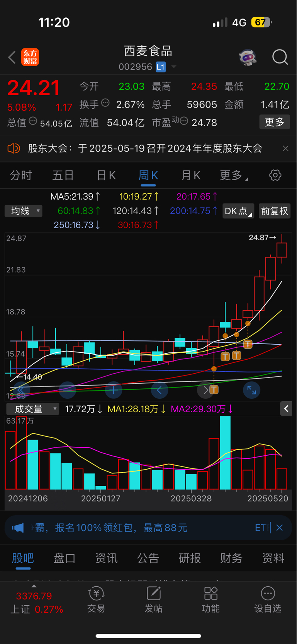Switch to the 财务 tab
The width and height of the screenshot is (297, 644).
231,558
